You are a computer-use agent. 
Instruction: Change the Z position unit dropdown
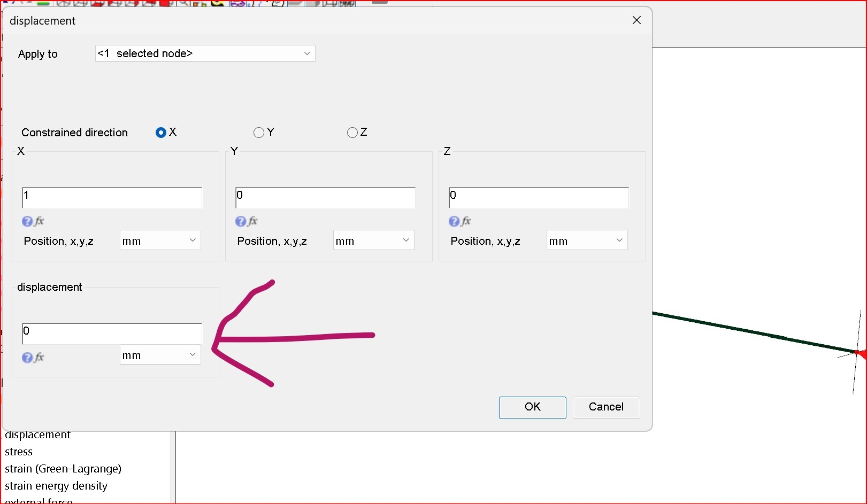click(587, 241)
